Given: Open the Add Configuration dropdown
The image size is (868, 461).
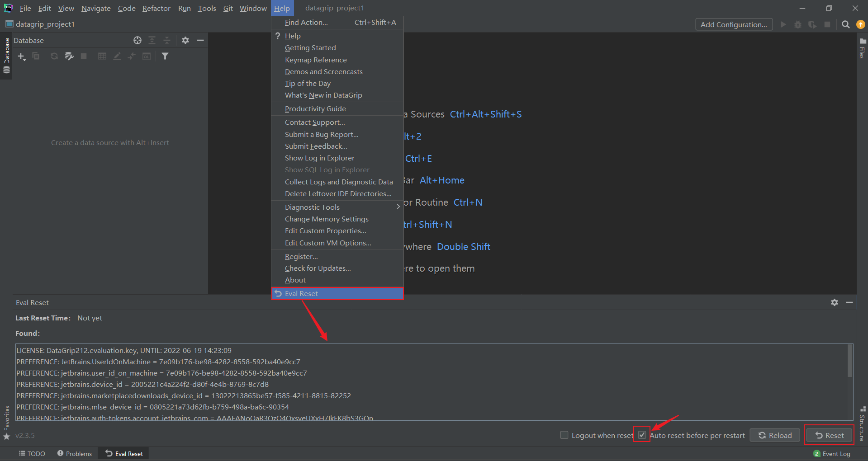Looking at the screenshot, I should pos(734,24).
